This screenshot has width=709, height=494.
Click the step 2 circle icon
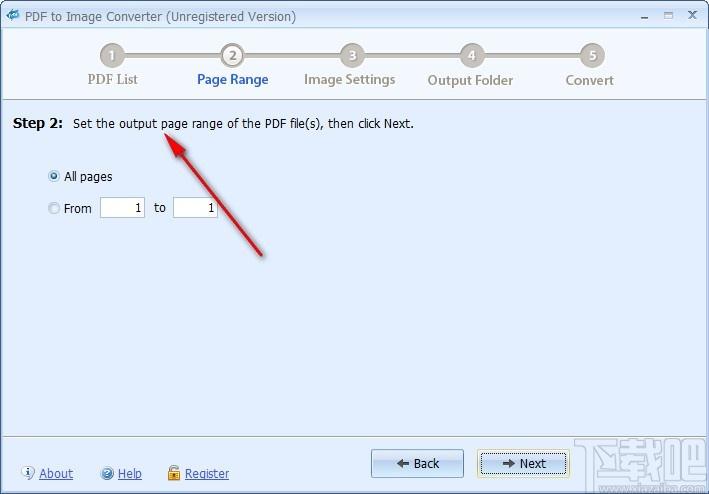(x=232, y=56)
